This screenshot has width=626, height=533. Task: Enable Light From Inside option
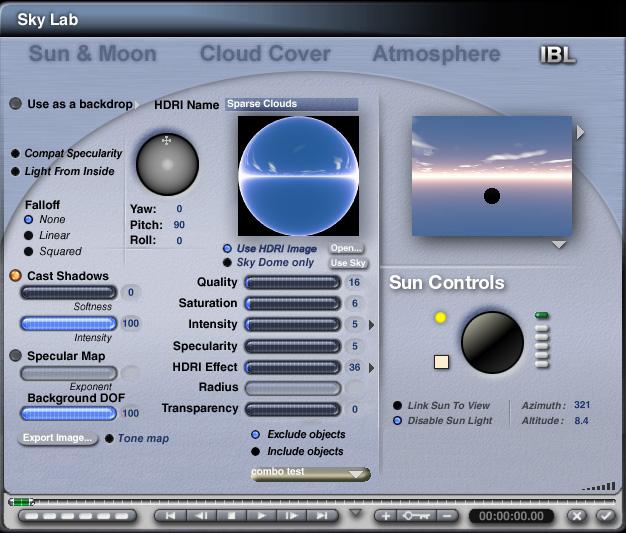point(15,171)
